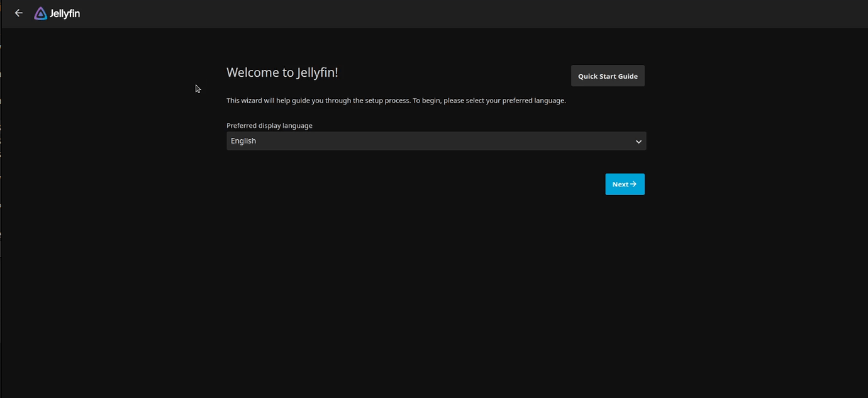Click the Preferred display language label
Screen dimensions: 868x398
[269, 125]
